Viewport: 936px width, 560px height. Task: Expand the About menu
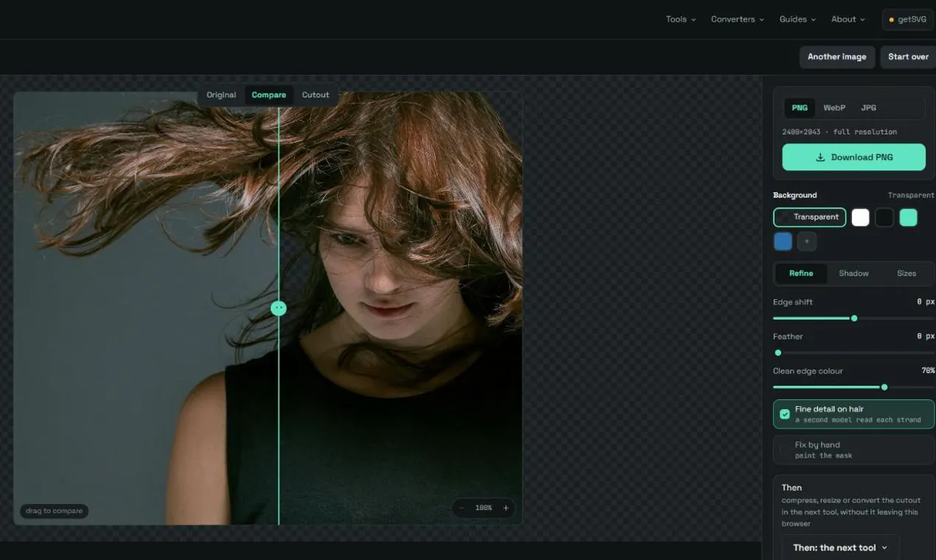(x=848, y=19)
